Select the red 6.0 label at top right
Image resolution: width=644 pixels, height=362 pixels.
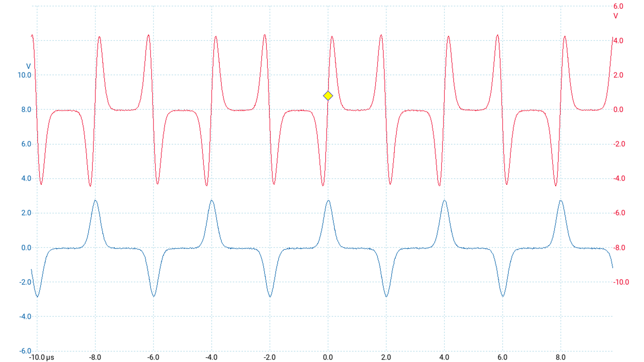click(x=618, y=6)
